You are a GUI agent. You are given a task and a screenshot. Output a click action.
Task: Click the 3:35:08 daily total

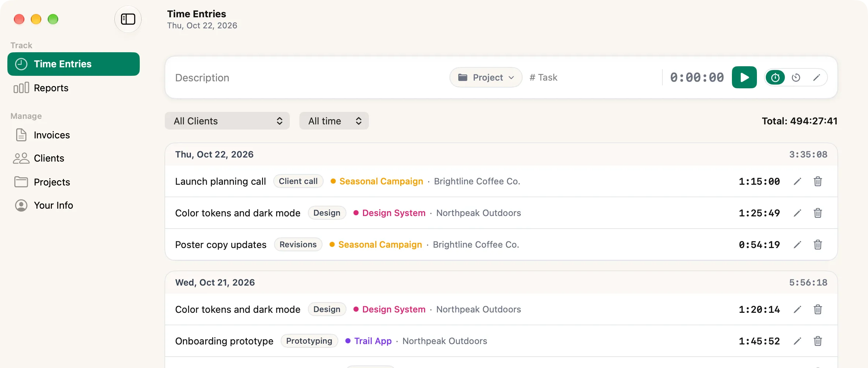[808, 155]
